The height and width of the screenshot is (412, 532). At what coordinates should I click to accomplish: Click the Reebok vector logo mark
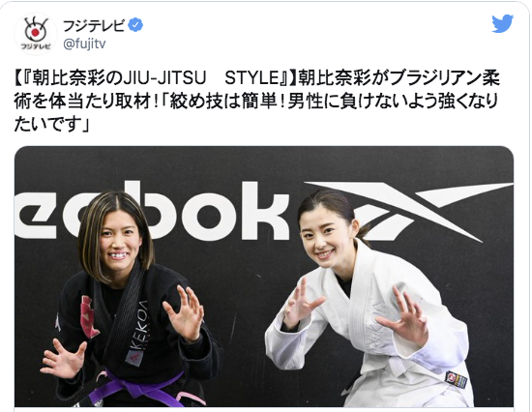pos(409,211)
